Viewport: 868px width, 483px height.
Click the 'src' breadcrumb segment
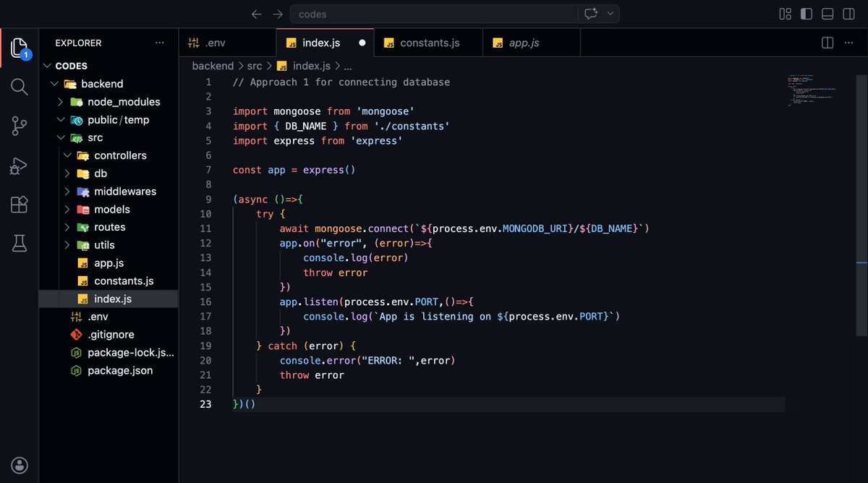coord(255,66)
